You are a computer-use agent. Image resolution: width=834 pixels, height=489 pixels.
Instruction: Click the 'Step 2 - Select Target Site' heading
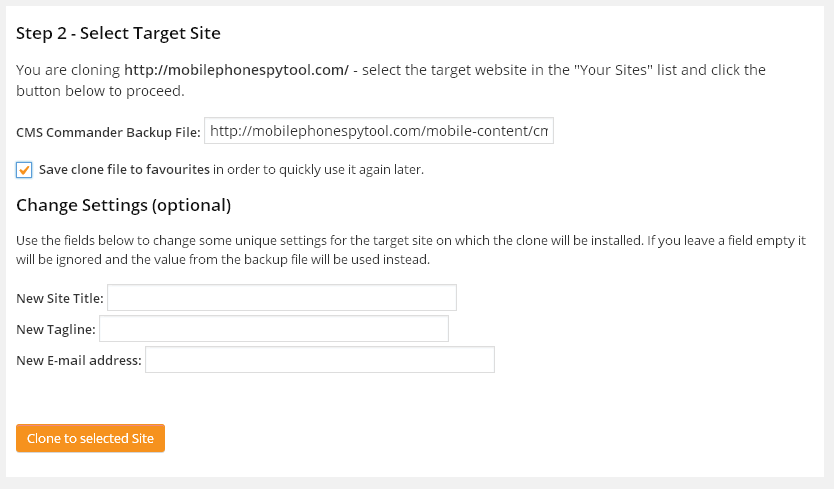click(x=118, y=33)
